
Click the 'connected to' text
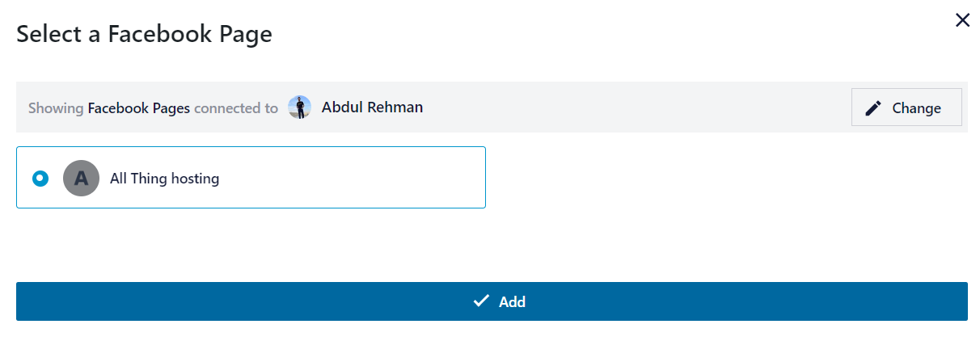(x=236, y=108)
